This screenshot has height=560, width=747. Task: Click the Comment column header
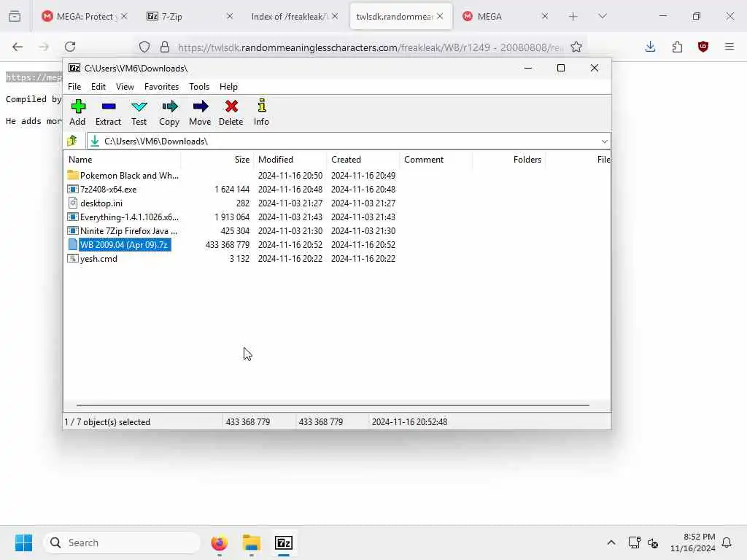pos(436,160)
